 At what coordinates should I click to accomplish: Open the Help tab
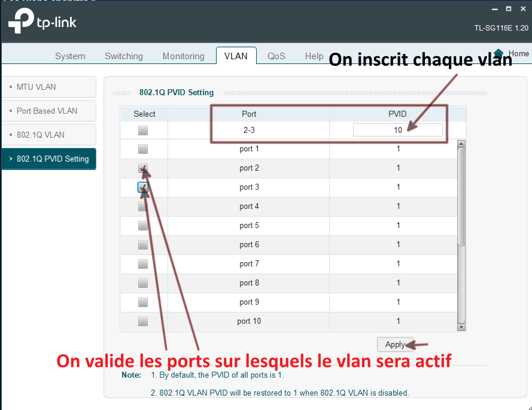(x=314, y=56)
